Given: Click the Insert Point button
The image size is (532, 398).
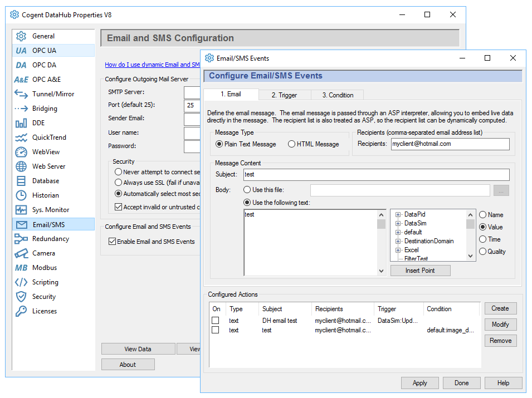Looking at the screenshot, I should coord(421,270).
